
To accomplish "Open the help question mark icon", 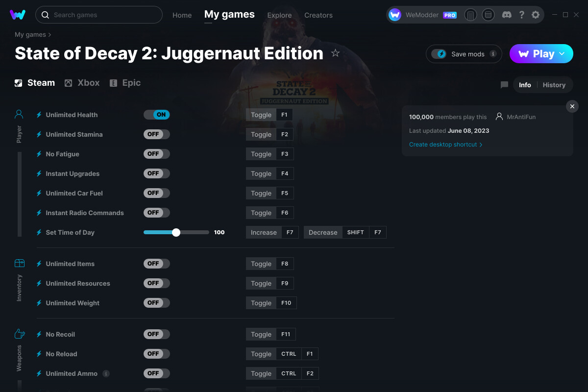I will pyautogui.click(x=521, y=15).
